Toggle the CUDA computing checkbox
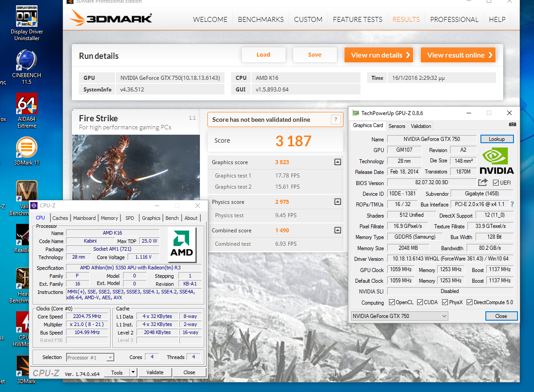The height and width of the screenshot is (392, 534). click(420, 302)
